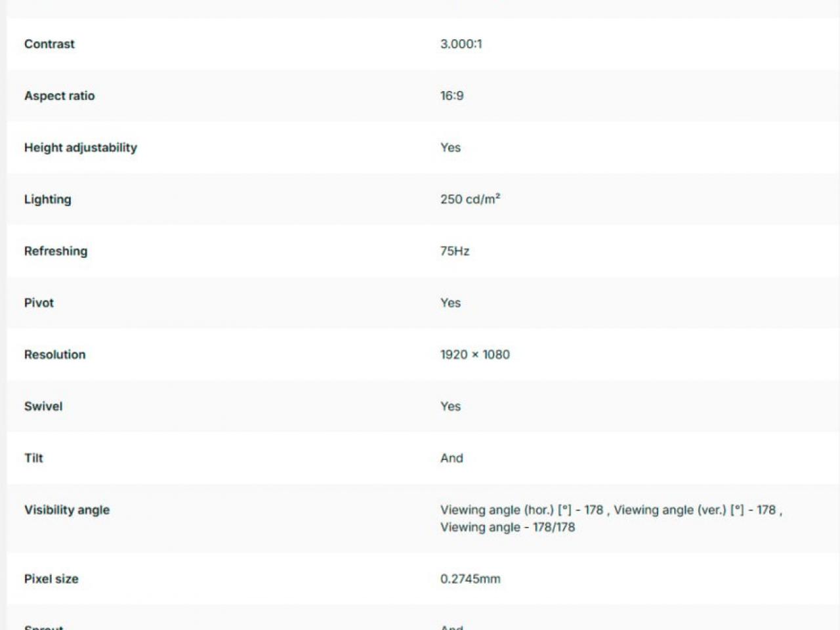The height and width of the screenshot is (630, 840).
Task: Select the 3.000:1 contrast value
Action: tap(461, 44)
